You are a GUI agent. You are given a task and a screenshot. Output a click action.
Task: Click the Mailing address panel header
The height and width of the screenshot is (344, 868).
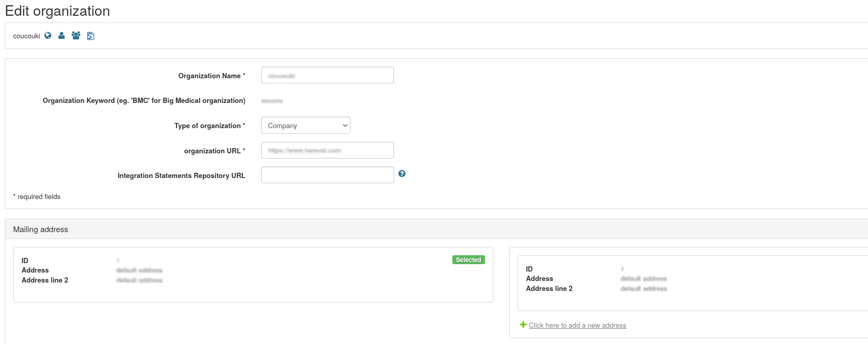[x=40, y=230]
